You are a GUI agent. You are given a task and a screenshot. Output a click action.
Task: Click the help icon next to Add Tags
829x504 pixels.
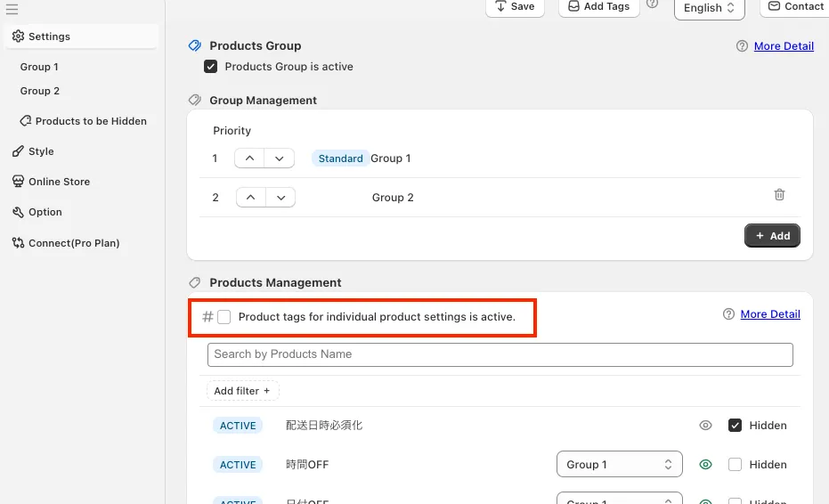(653, 4)
